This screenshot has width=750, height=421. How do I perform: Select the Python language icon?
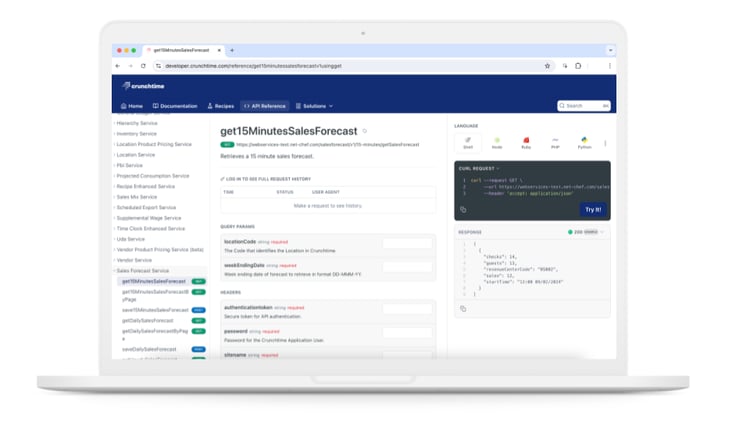(584, 143)
